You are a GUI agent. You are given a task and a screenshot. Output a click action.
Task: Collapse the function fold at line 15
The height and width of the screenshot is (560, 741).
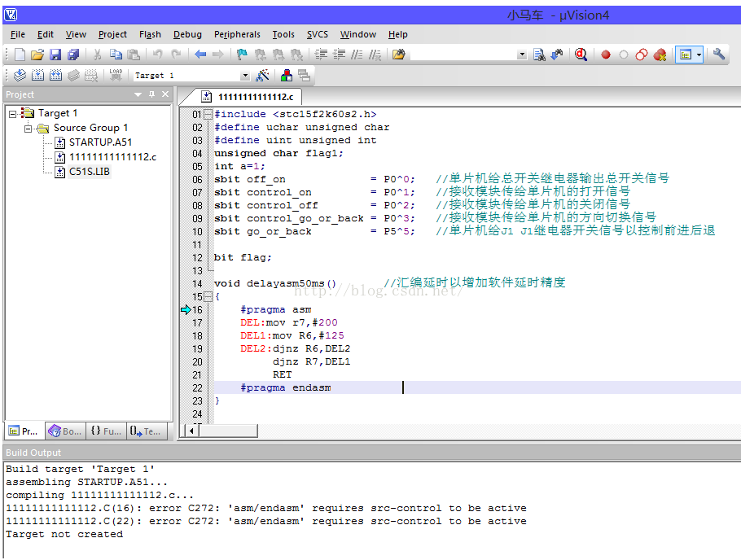pyautogui.click(x=208, y=297)
